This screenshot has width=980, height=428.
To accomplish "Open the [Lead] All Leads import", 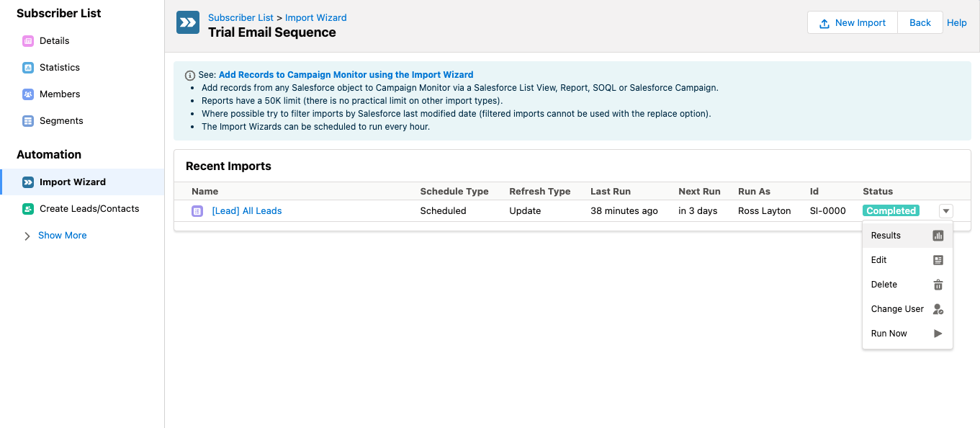I will pyautogui.click(x=247, y=211).
